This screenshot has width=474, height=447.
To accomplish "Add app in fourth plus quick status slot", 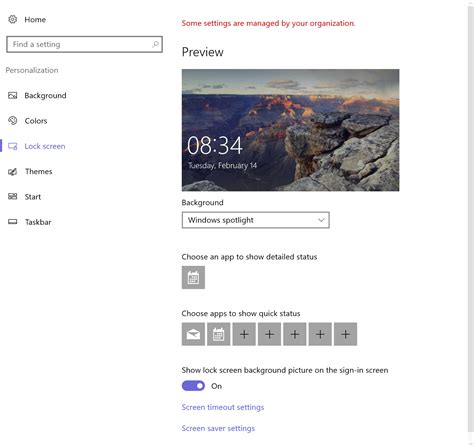I will point(320,334).
